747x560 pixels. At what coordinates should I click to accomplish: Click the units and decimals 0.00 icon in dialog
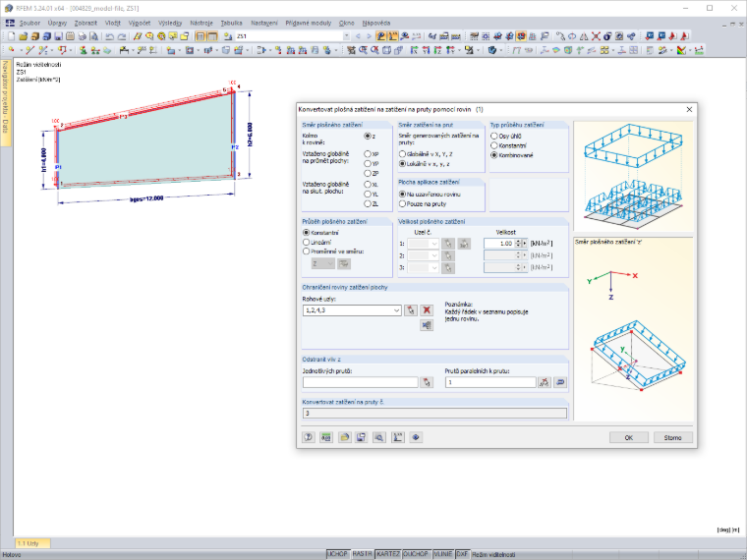pyautogui.click(x=326, y=437)
